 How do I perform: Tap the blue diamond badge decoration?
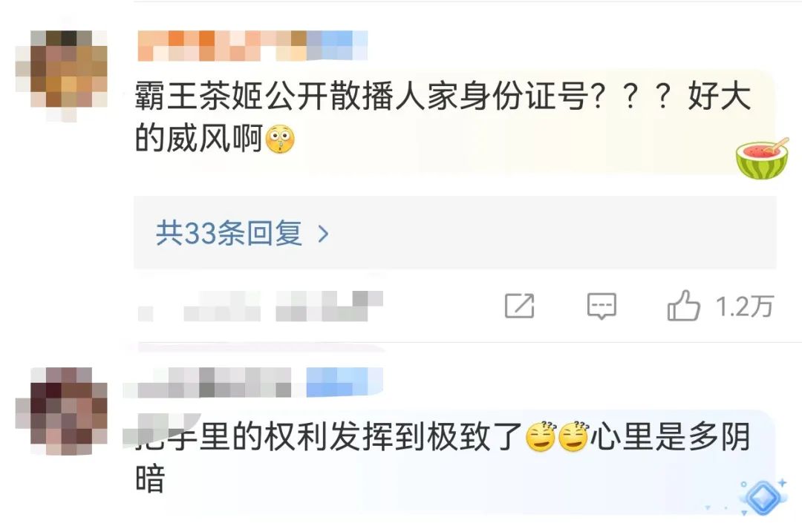[x=763, y=496]
